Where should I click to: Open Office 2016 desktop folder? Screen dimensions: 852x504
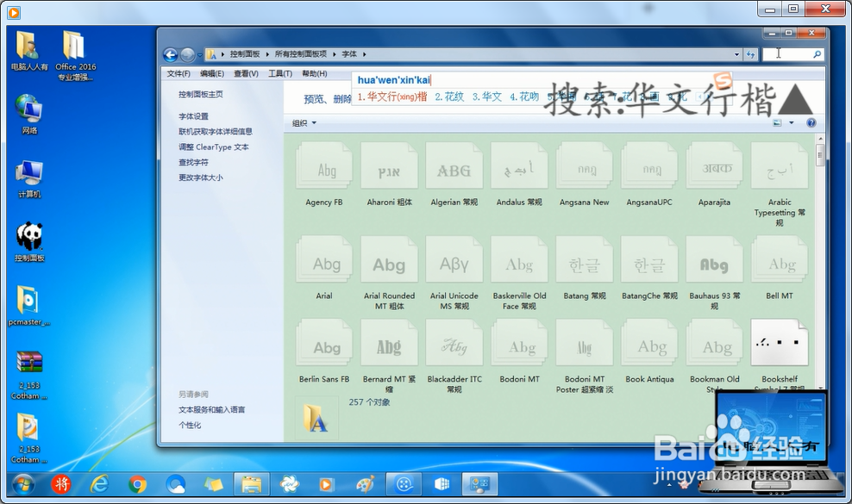point(76,55)
